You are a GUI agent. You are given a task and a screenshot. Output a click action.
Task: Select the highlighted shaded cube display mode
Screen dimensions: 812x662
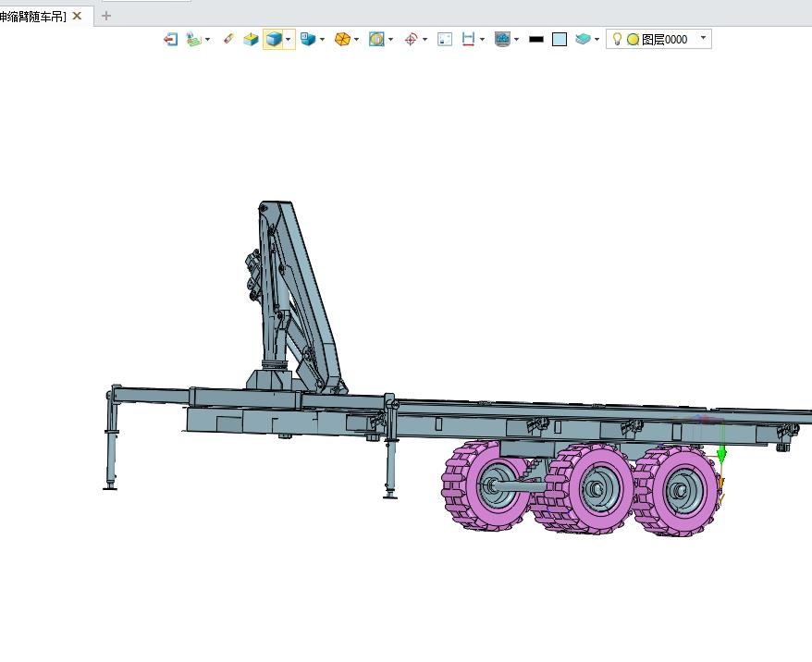274,40
